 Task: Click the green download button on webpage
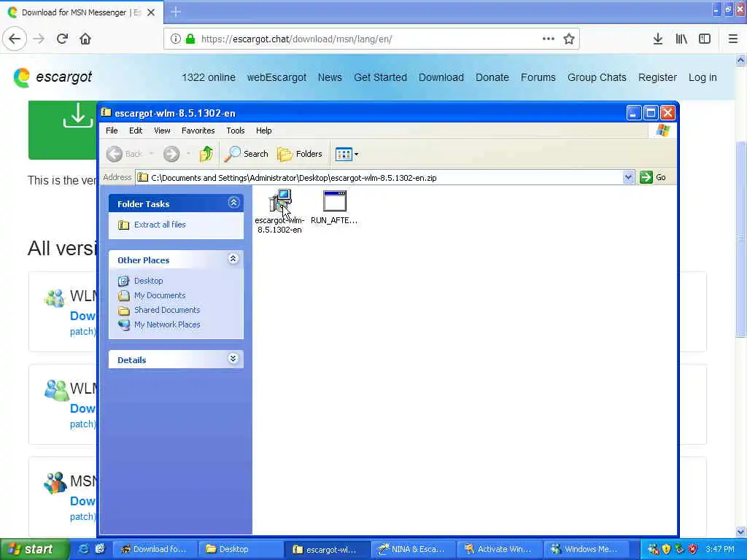tap(63, 130)
